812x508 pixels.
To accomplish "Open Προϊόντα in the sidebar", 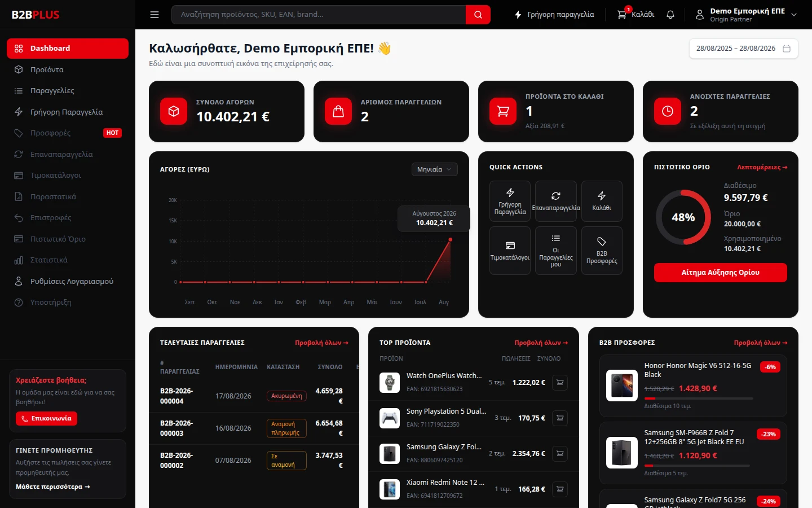I will (68, 69).
